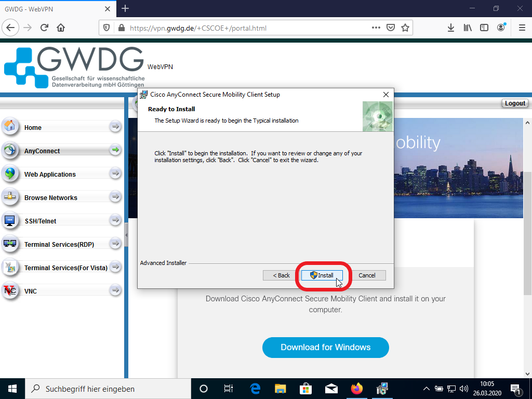This screenshot has height=399, width=532.
Task: Click Download for Windows button
Action: point(325,348)
